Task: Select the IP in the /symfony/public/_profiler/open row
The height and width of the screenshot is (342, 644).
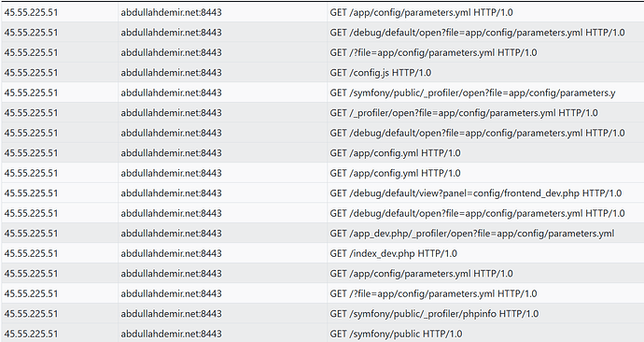Action: tap(31, 93)
